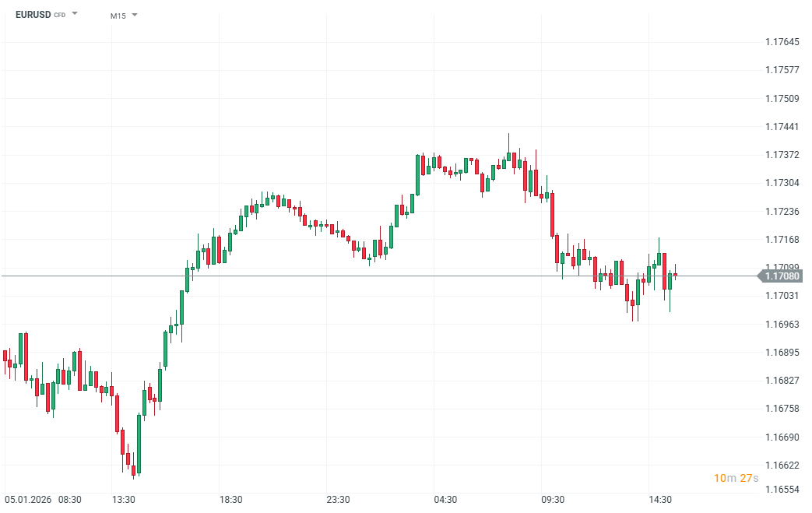Click the 09:30 time axis label
Viewport: 812px width, 513px height.
tap(553, 499)
